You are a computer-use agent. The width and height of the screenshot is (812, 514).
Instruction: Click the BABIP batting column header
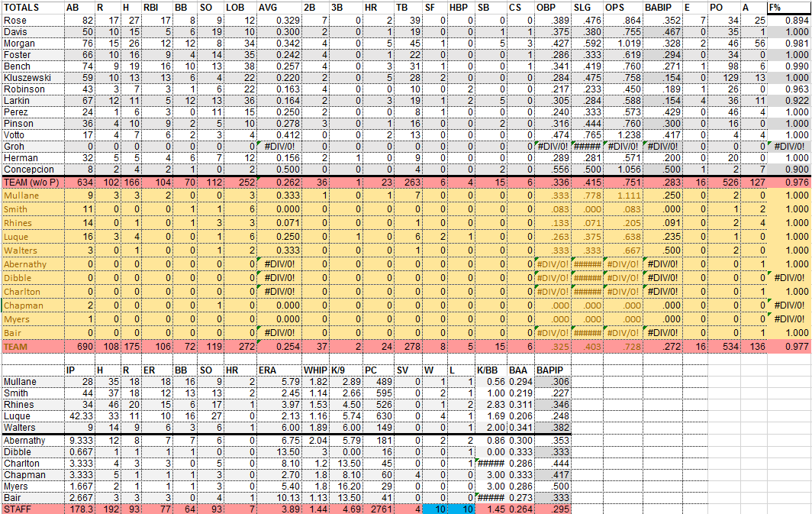pos(662,7)
